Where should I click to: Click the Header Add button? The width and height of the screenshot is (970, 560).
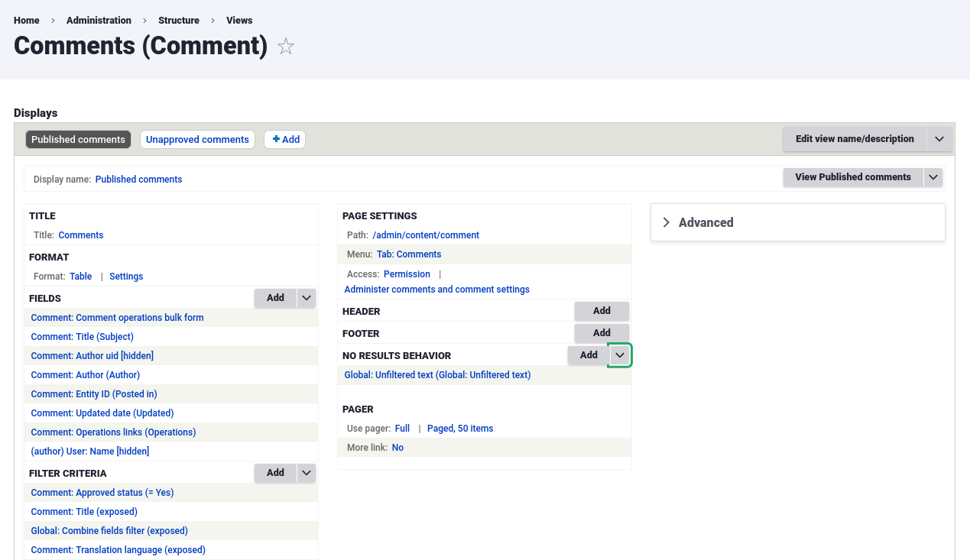point(602,311)
